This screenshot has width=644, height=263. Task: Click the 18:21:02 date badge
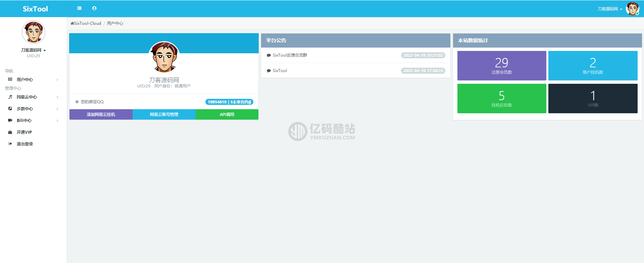[423, 55]
